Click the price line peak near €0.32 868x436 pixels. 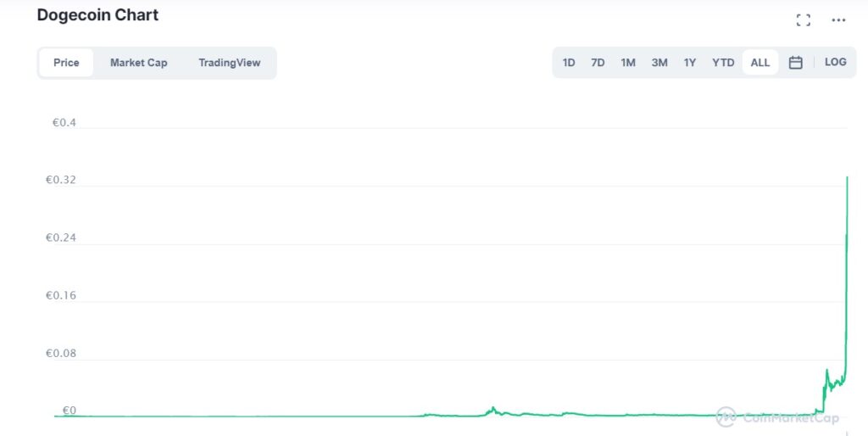click(847, 177)
